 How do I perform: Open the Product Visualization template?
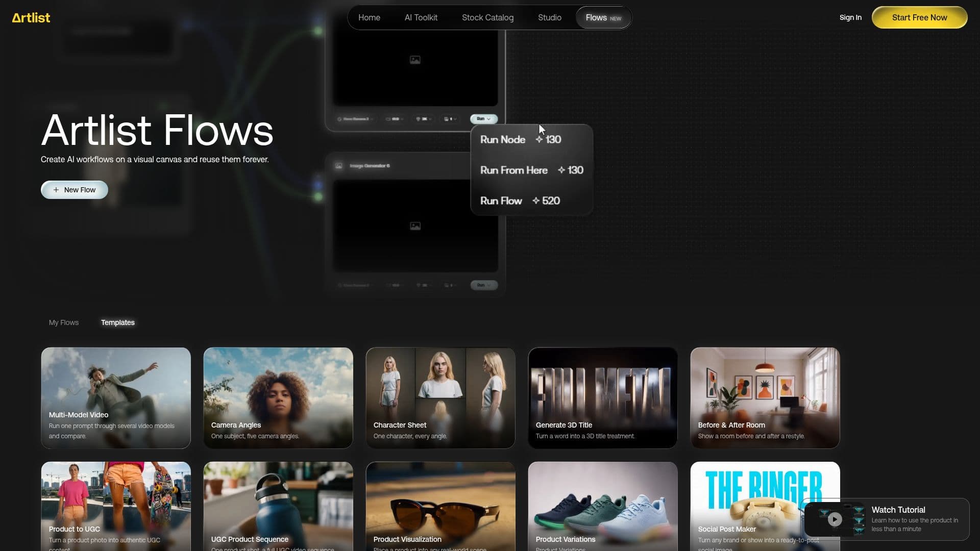(x=440, y=506)
